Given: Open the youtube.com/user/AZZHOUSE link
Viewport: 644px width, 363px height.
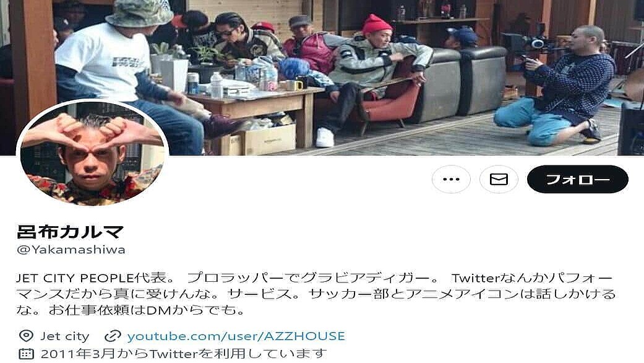Looking at the screenshot, I should (236, 336).
